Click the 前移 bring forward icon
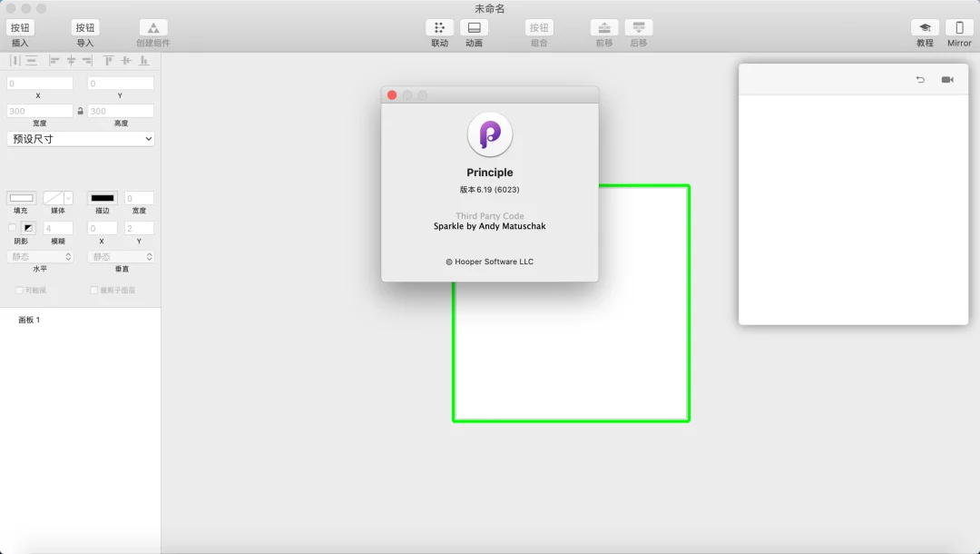 point(604,27)
